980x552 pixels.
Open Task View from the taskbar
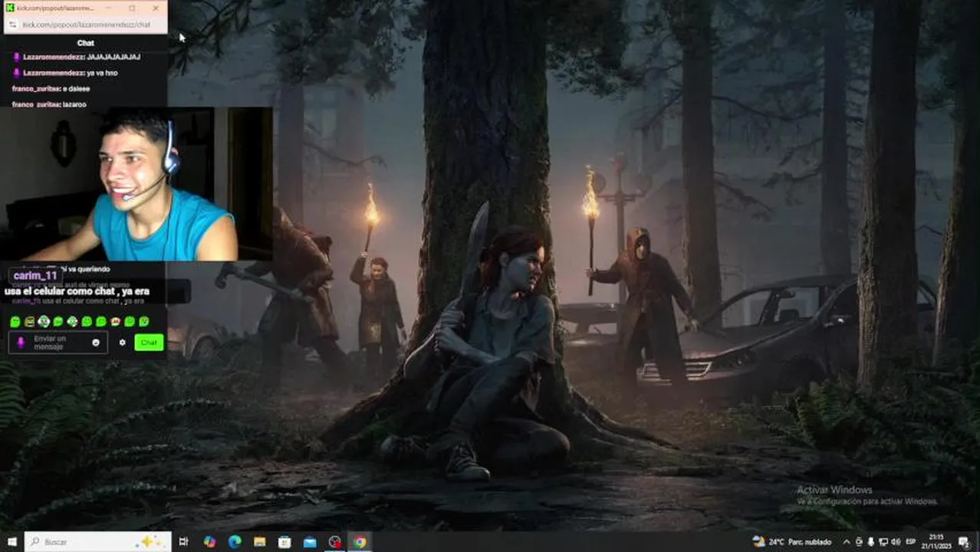pyautogui.click(x=183, y=542)
